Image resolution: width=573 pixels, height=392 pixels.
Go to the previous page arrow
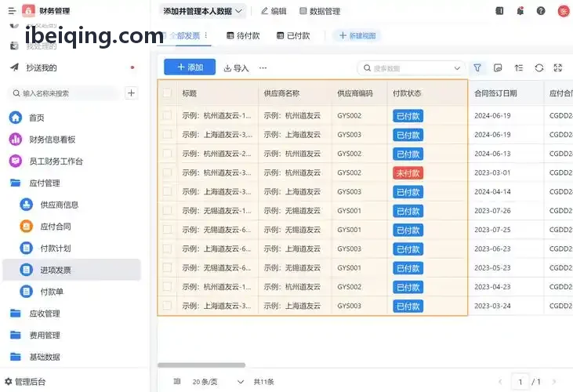pyautogui.click(x=500, y=382)
